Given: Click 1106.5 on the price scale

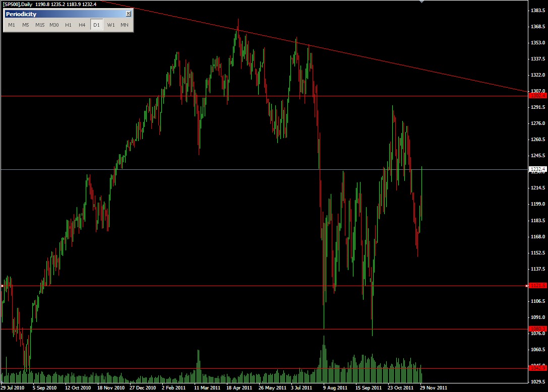Looking at the screenshot, I should [x=538, y=301].
